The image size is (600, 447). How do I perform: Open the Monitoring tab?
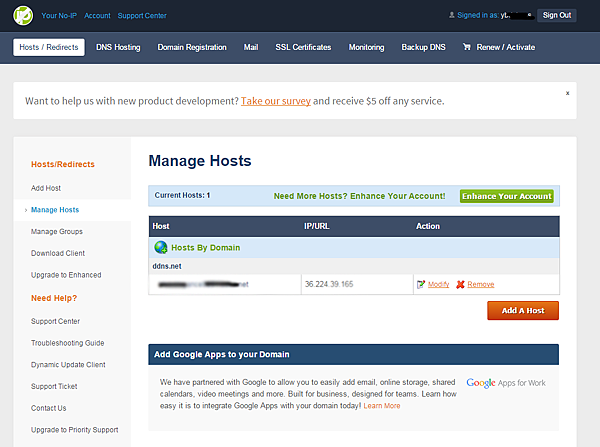point(366,47)
